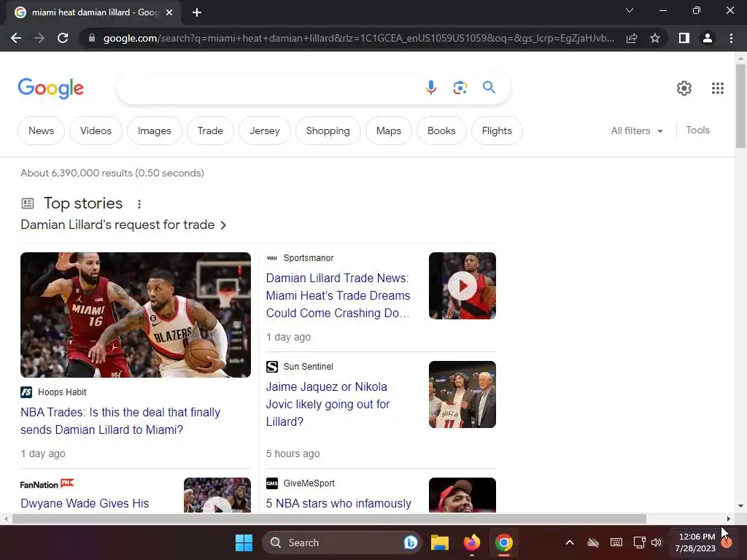This screenshot has width=747, height=560.
Task: Open GiveMeSport 5 NBA stars article
Action: (x=338, y=503)
